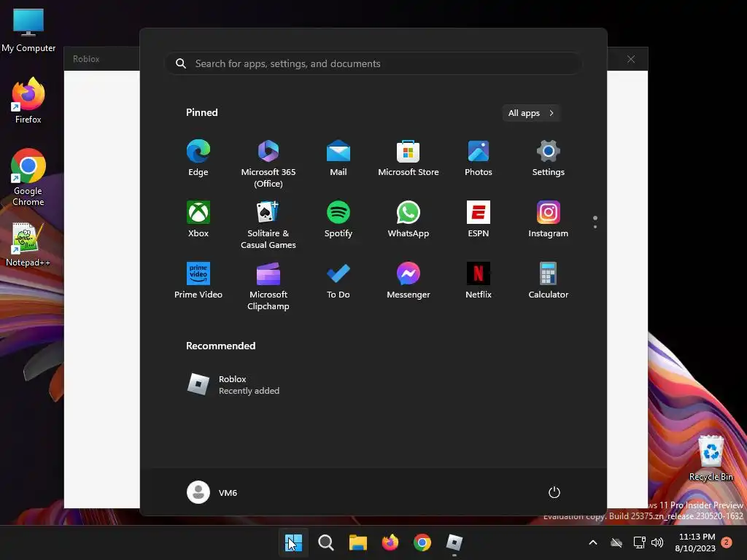Screen dimensions: 747x560
Task: Open the Calculator app
Action: (x=549, y=280)
